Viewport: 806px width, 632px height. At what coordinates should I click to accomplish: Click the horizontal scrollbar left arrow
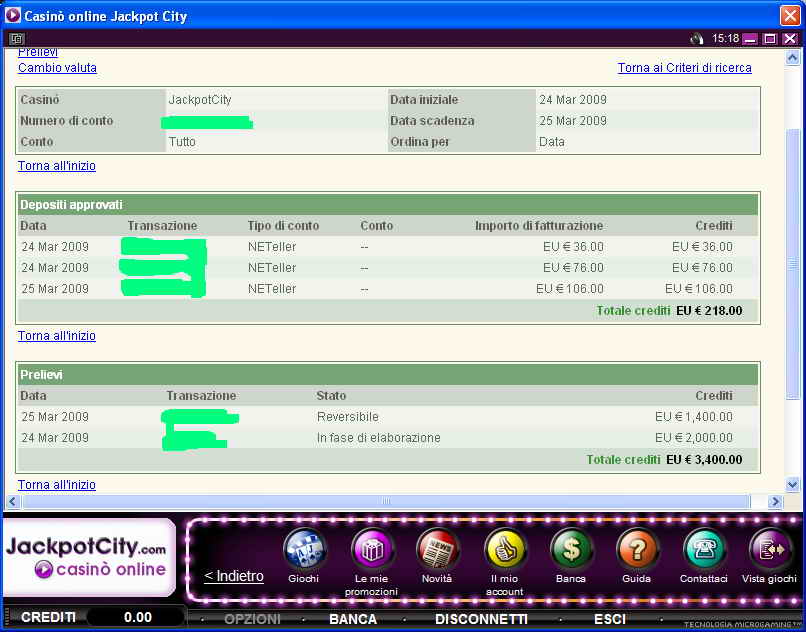13,501
